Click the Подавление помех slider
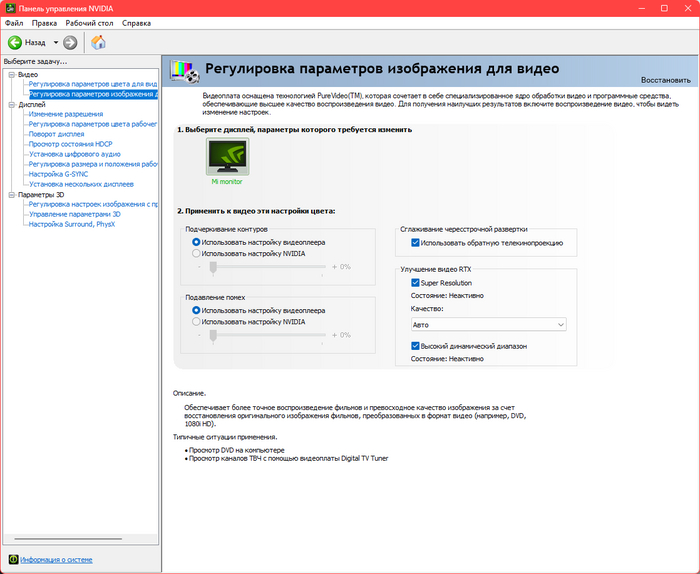 267,335
